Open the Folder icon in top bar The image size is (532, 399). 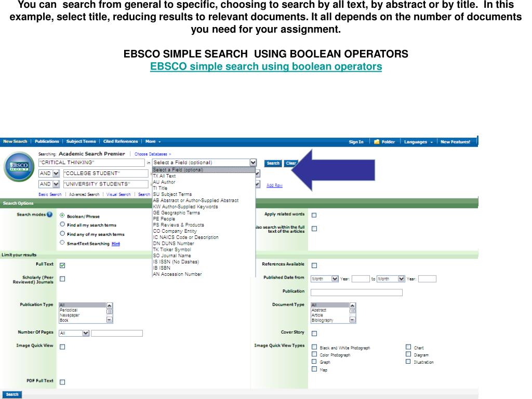[377, 142]
